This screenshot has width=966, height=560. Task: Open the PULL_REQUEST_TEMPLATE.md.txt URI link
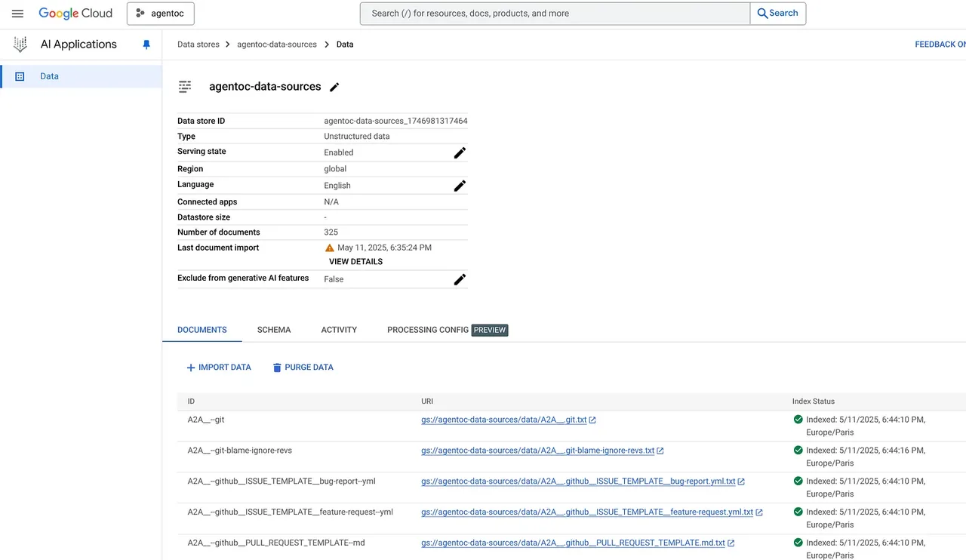tap(573, 543)
